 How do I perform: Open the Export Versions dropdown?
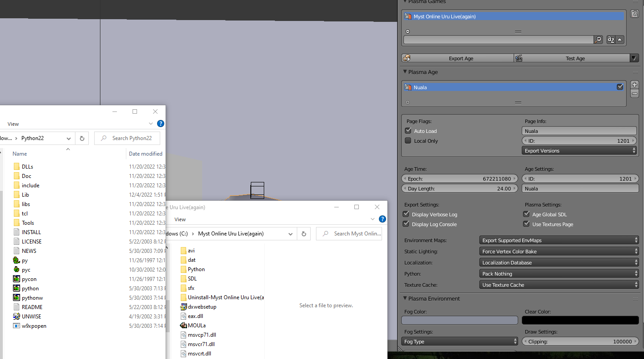pyautogui.click(x=579, y=151)
